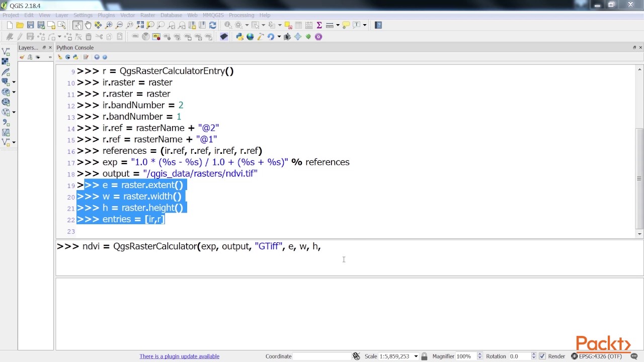Click the plugin update available link
644x362 pixels.
click(x=180, y=356)
